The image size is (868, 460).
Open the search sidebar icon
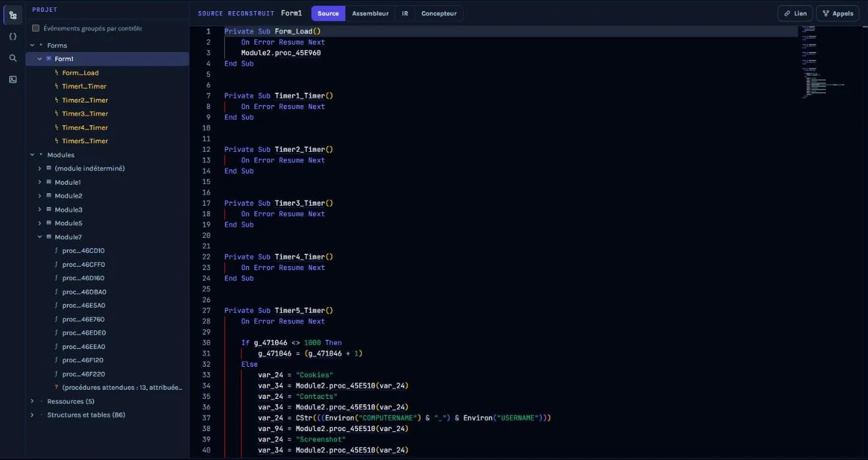tap(12, 58)
